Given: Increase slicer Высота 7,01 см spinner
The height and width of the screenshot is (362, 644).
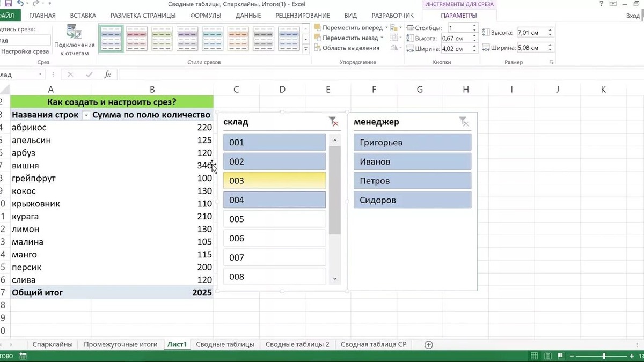Looking at the screenshot, I should [550, 31].
